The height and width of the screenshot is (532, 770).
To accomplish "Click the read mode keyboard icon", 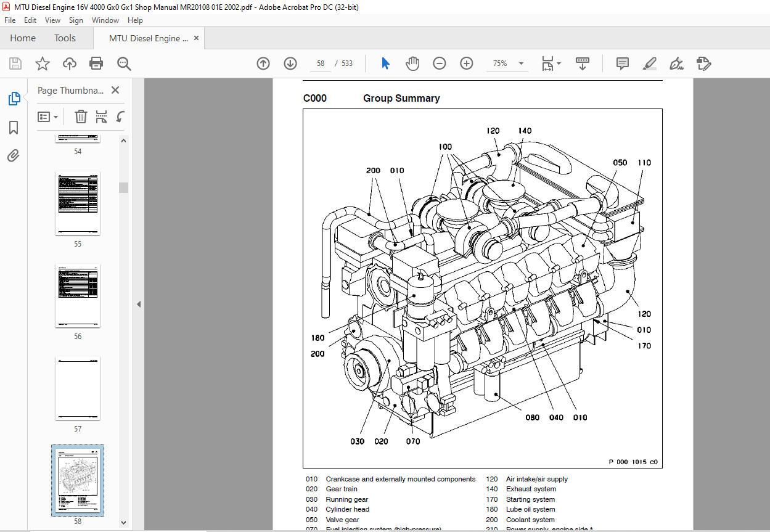I will click(583, 63).
